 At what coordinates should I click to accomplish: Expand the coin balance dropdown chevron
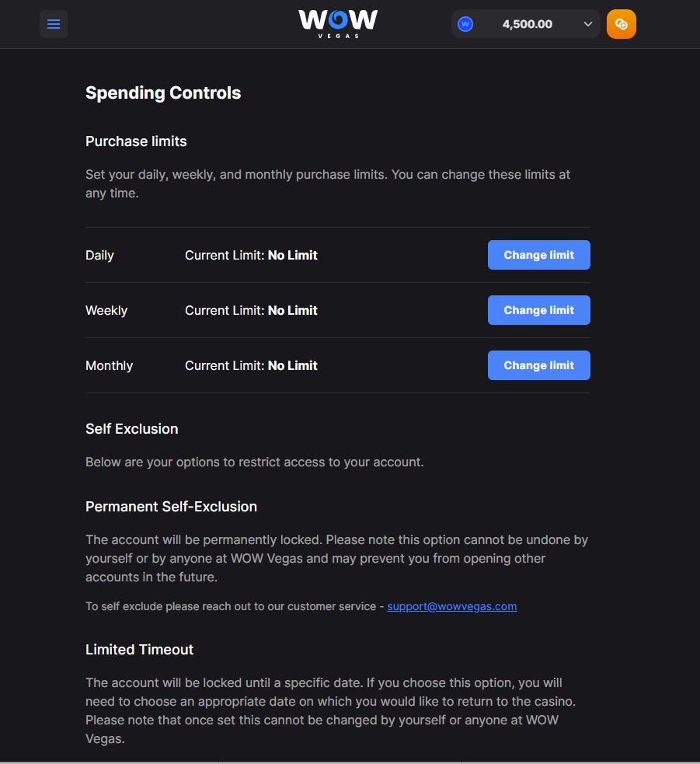tap(588, 24)
